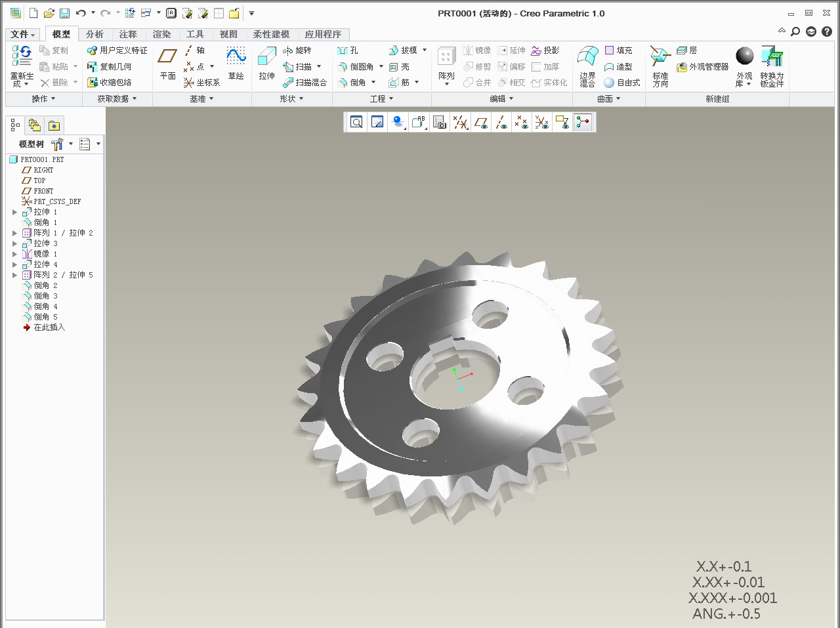
Task: Switch to the 渲染 (Render) ribbon tab
Action: [x=161, y=34]
